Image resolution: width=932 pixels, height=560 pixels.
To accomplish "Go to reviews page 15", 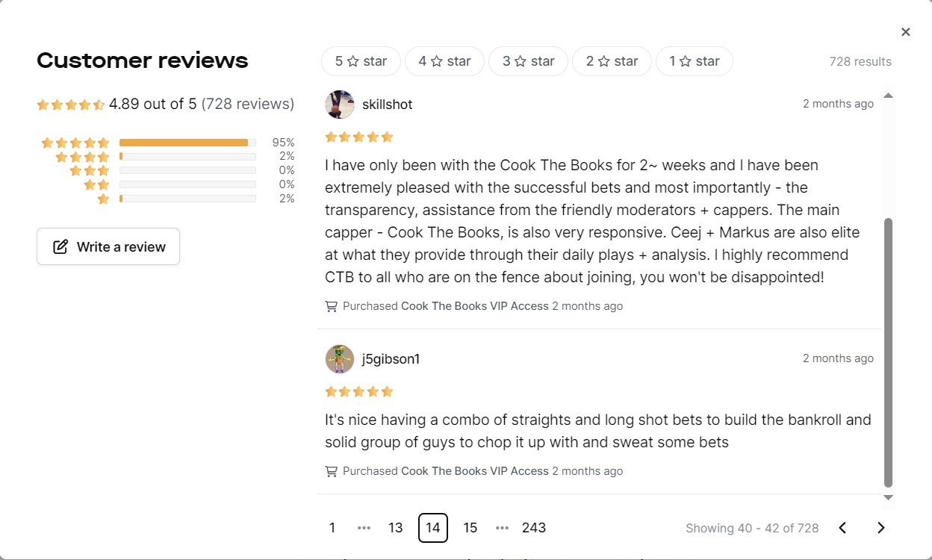I will [470, 528].
